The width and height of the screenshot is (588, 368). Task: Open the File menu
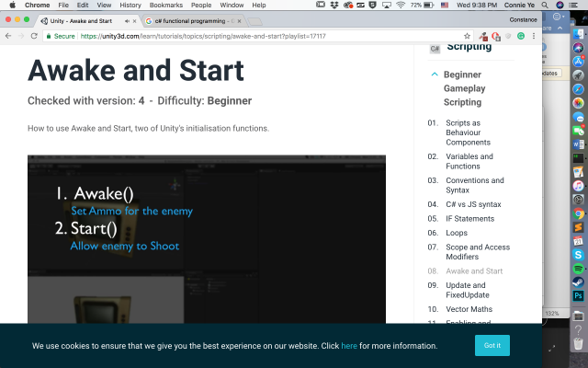[63, 5]
